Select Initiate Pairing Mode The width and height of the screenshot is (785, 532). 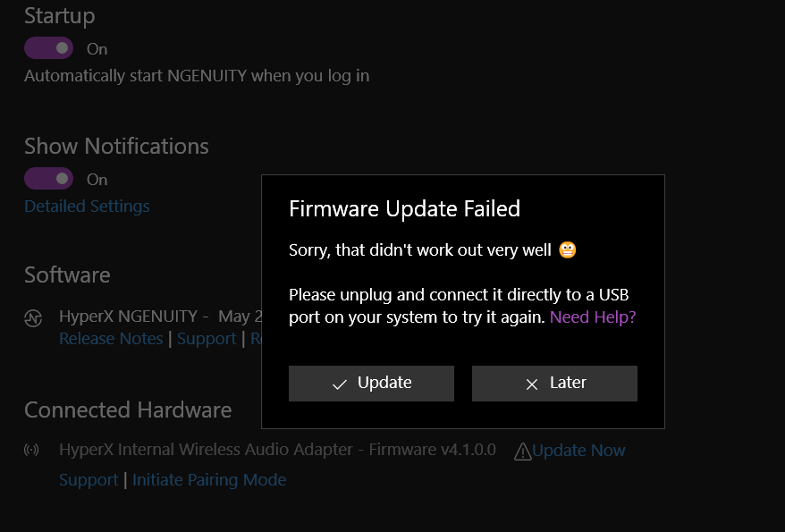(209, 480)
